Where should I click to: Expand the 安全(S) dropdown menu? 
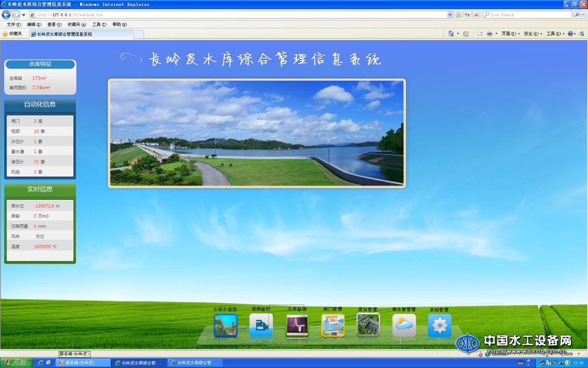coord(533,34)
